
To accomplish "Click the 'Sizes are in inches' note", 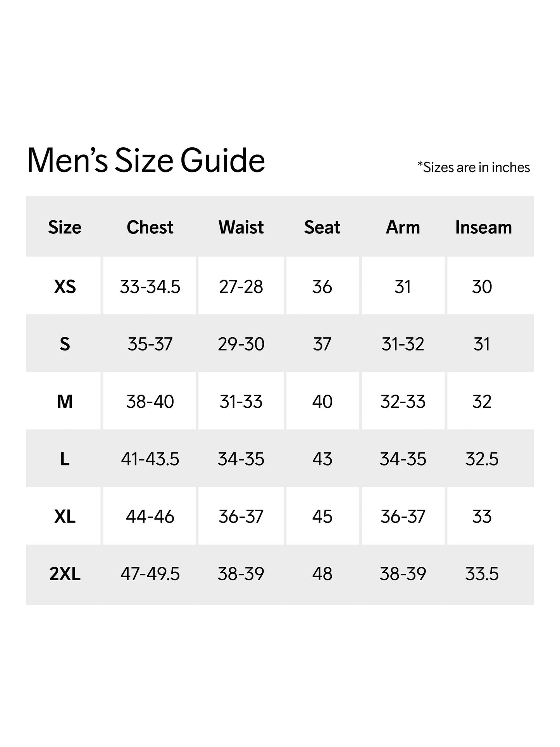I will pos(473,167).
